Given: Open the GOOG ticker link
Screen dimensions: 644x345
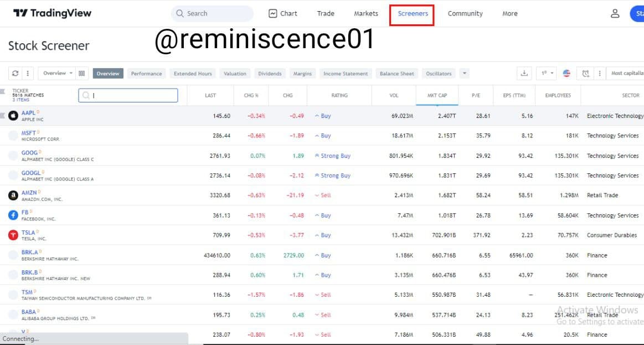Looking at the screenshot, I should click(29, 153).
